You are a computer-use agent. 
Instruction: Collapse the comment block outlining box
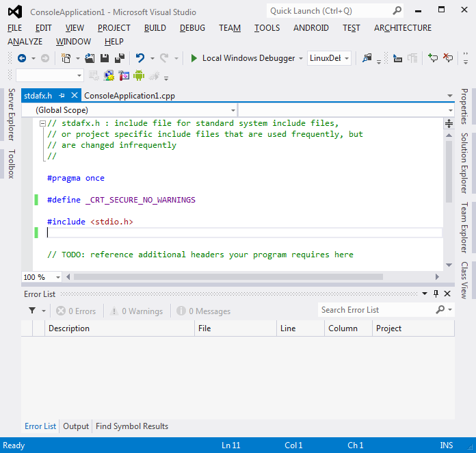pos(42,123)
